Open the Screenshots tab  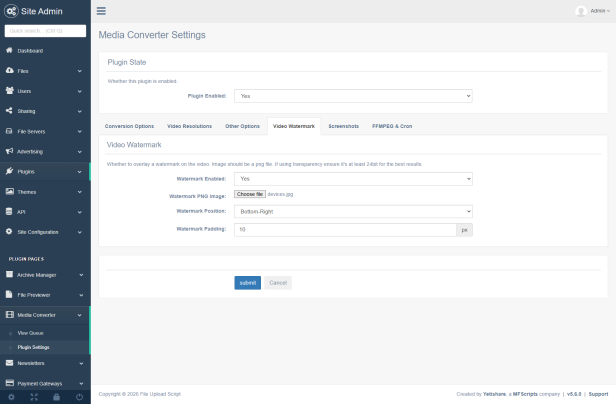tap(343, 126)
